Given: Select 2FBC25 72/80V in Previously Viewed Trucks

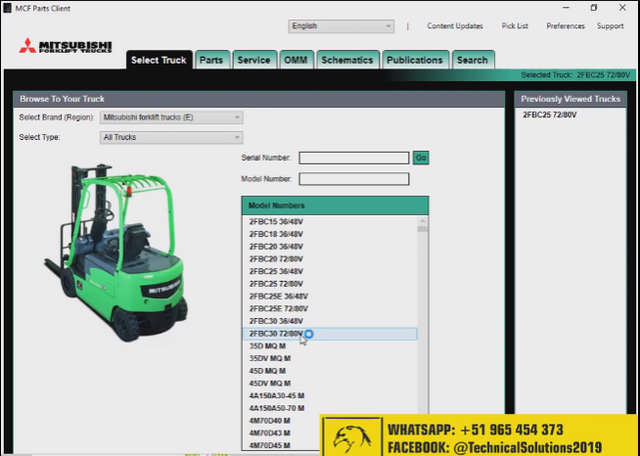Looking at the screenshot, I should [549, 115].
